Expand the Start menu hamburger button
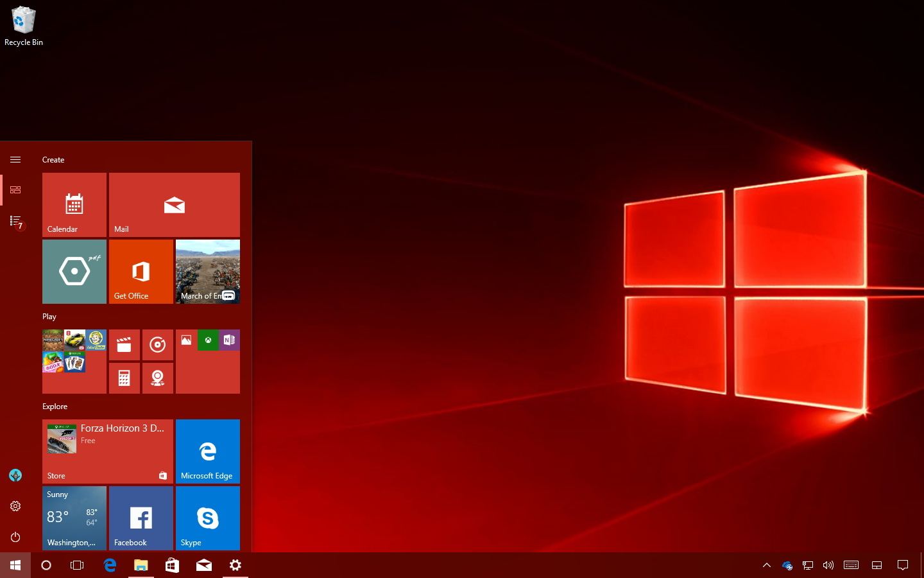This screenshot has height=578, width=924. click(15, 159)
